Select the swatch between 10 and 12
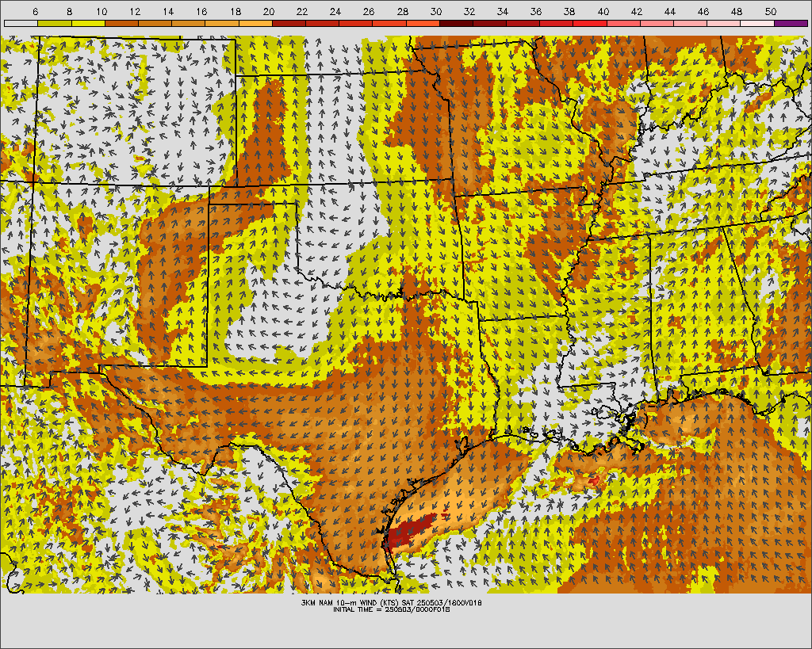This screenshot has height=649, width=812. pyautogui.click(x=121, y=23)
